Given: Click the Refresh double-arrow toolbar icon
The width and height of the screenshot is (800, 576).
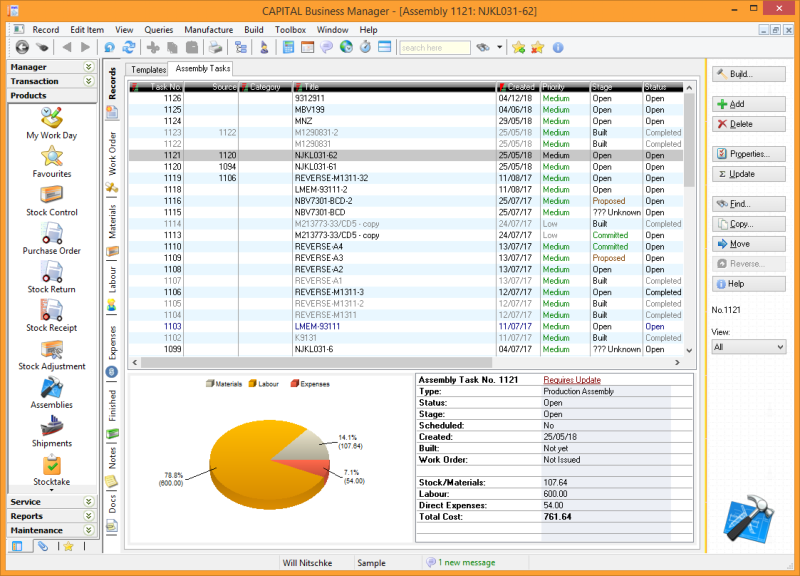Looking at the screenshot, I should 129,47.
